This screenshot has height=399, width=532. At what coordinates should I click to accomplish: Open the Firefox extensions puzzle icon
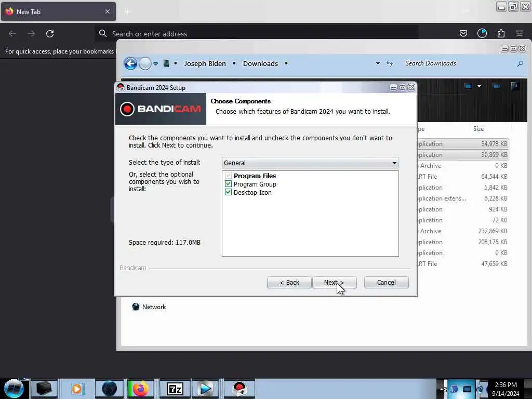coord(501,33)
